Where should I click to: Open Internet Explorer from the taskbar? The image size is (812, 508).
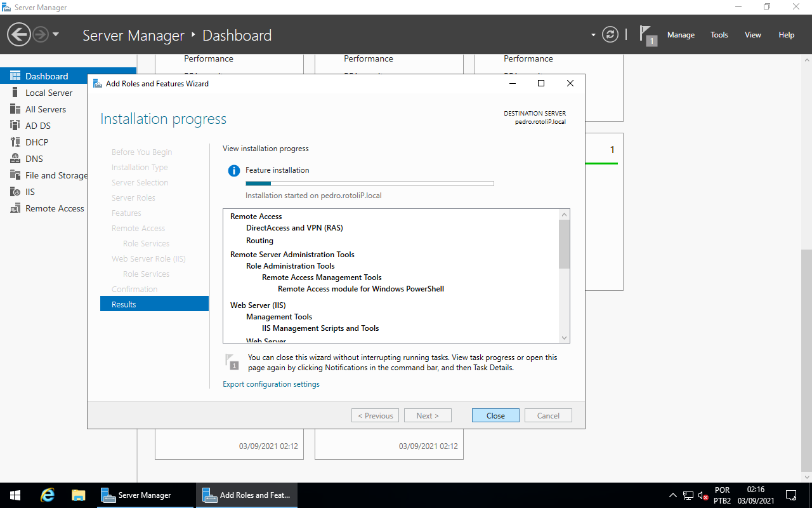coord(48,495)
